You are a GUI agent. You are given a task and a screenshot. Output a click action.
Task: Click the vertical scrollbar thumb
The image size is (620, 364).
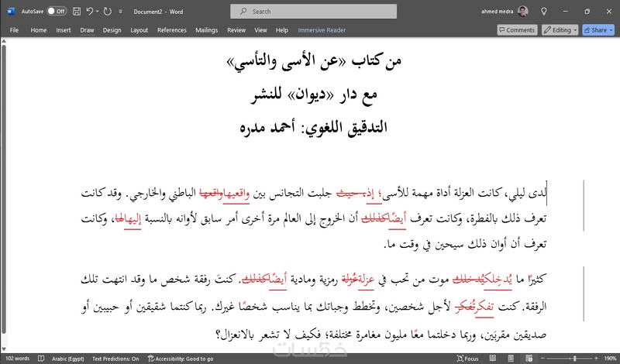(x=4, y=190)
